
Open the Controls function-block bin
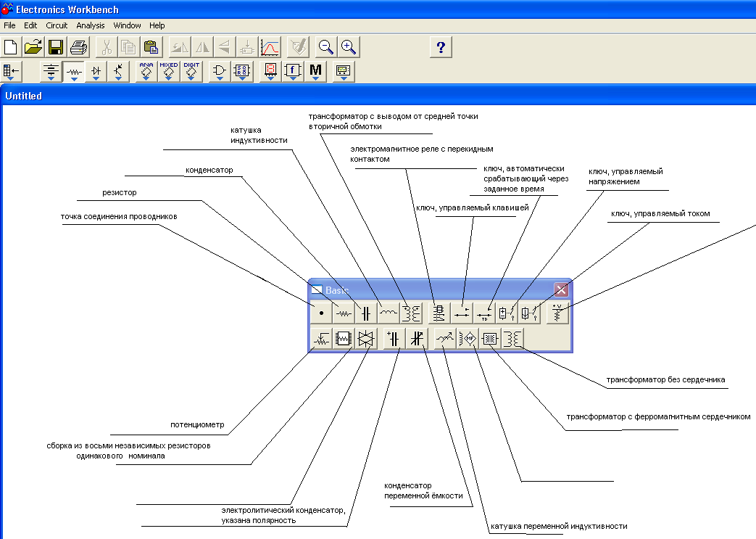[293, 72]
